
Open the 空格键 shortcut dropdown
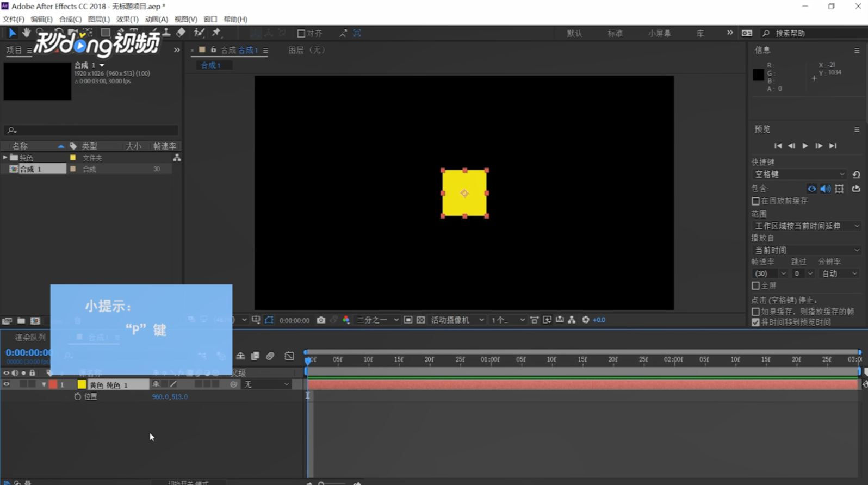tap(799, 175)
